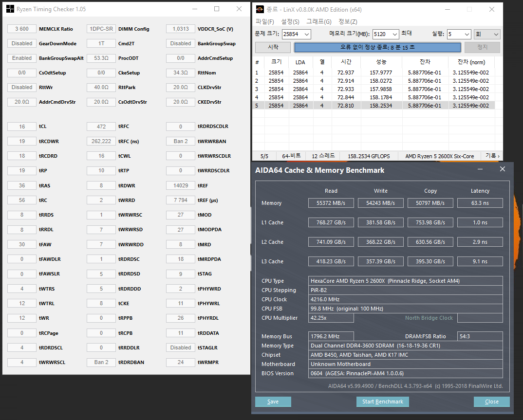Expand the problem size 25854 dropdown
This screenshot has height=420, width=523.
pos(307,35)
